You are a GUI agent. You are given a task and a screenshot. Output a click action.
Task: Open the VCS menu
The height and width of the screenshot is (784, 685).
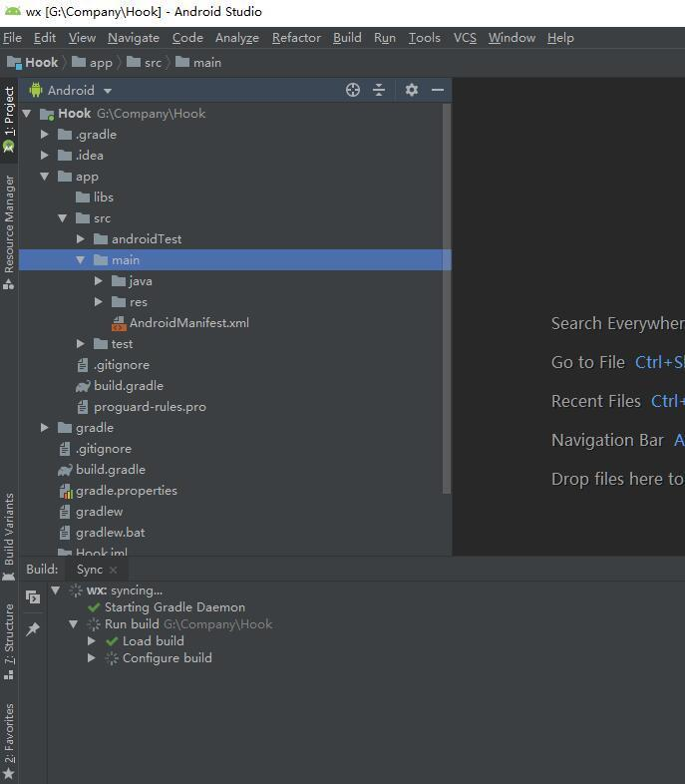[x=465, y=38]
